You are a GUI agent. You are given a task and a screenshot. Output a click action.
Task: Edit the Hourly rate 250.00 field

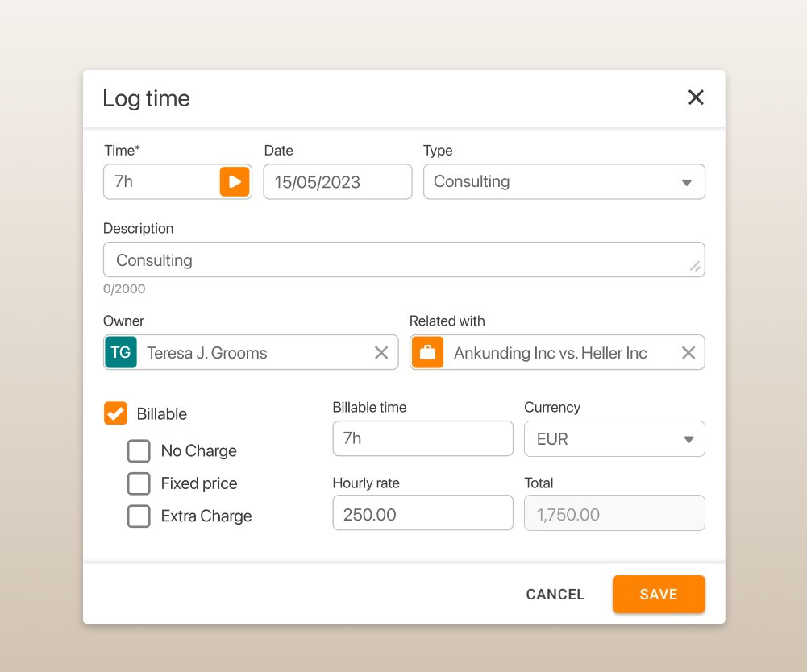(x=423, y=513)
